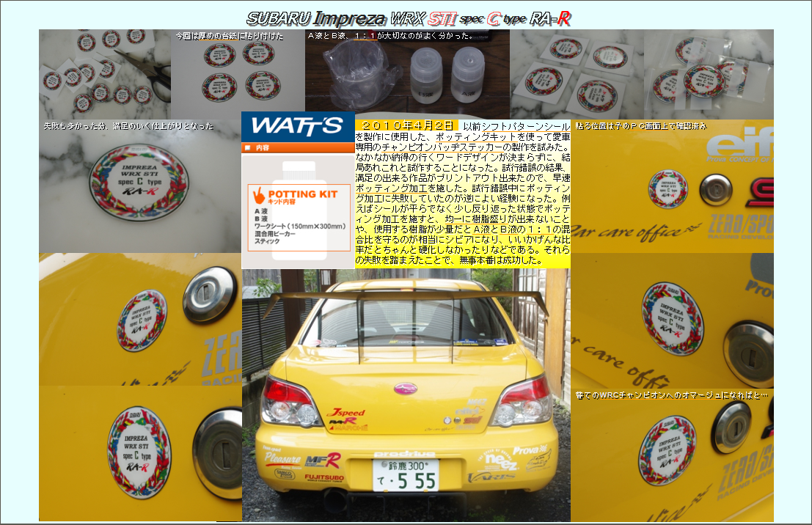Click the orange 内容 header bar
The width and height of the screenshot is (812, 525).
point(298,147)
